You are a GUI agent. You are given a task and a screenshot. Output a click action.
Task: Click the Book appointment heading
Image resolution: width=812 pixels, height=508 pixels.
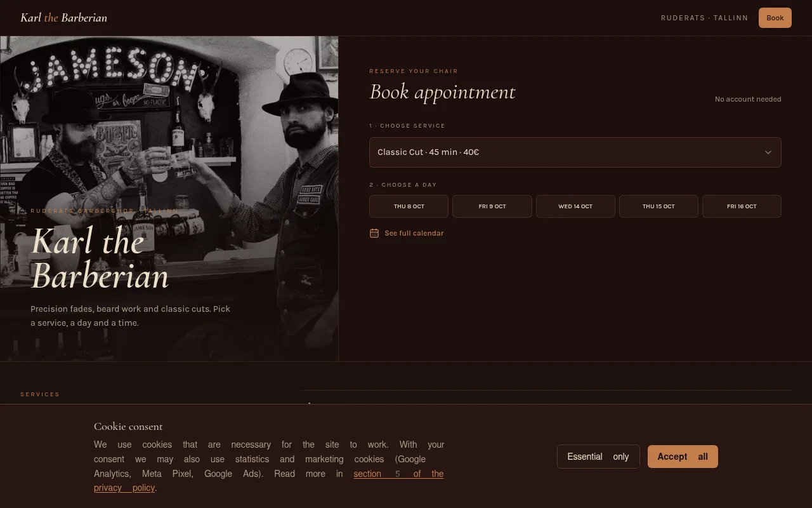pos(443,92)
